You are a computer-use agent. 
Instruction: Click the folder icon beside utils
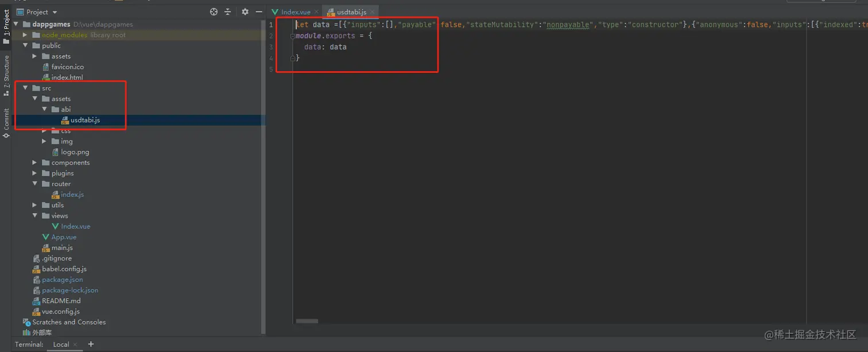[x=45, y=205]
